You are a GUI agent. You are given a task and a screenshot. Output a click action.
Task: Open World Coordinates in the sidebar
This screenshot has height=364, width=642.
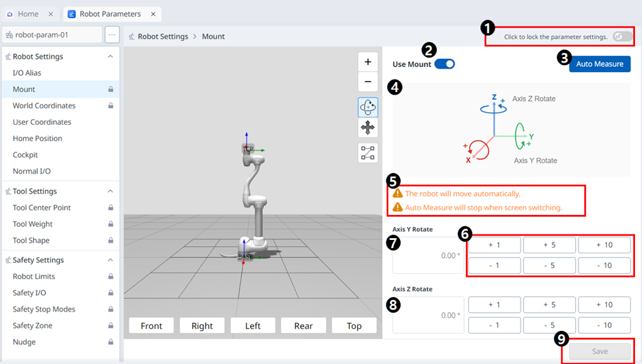(x=44, y=106)
